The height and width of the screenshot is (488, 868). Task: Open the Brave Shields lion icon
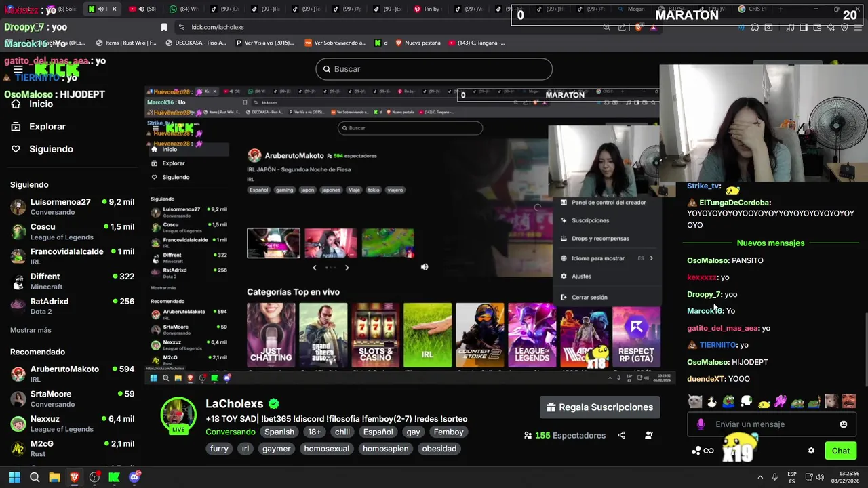point(638,27)
